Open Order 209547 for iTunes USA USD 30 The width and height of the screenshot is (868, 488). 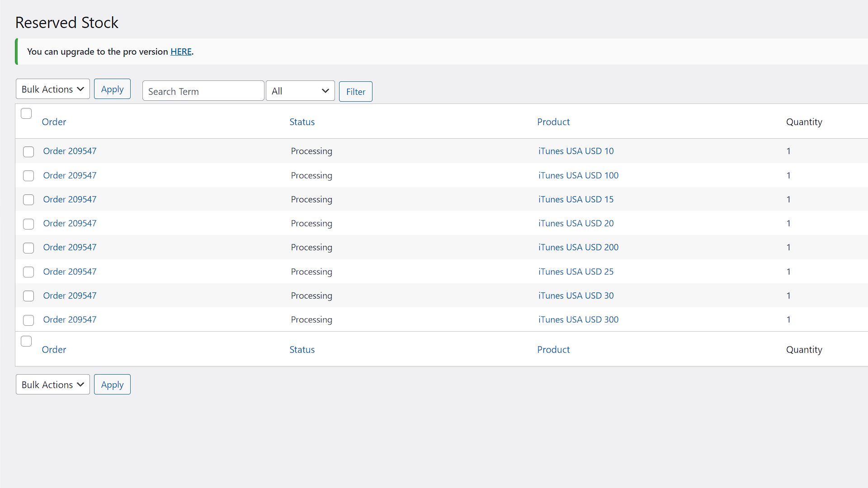tap(70, 296)
